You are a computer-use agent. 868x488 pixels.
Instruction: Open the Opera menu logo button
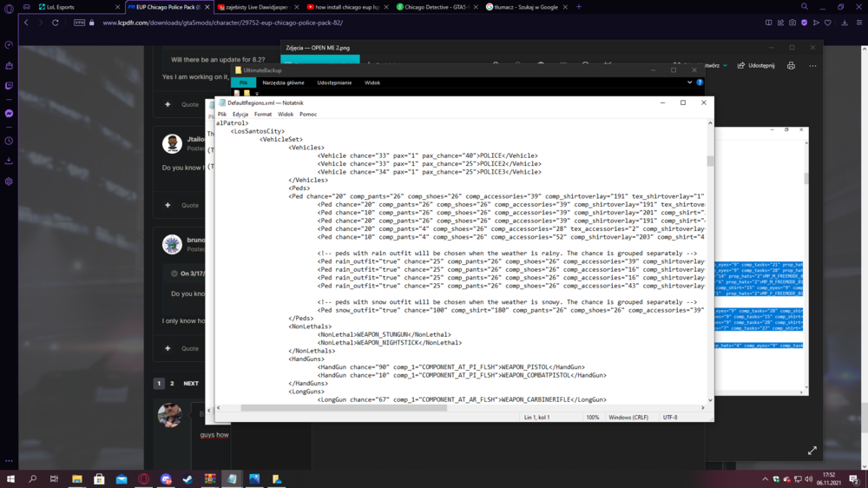[9, 8]
